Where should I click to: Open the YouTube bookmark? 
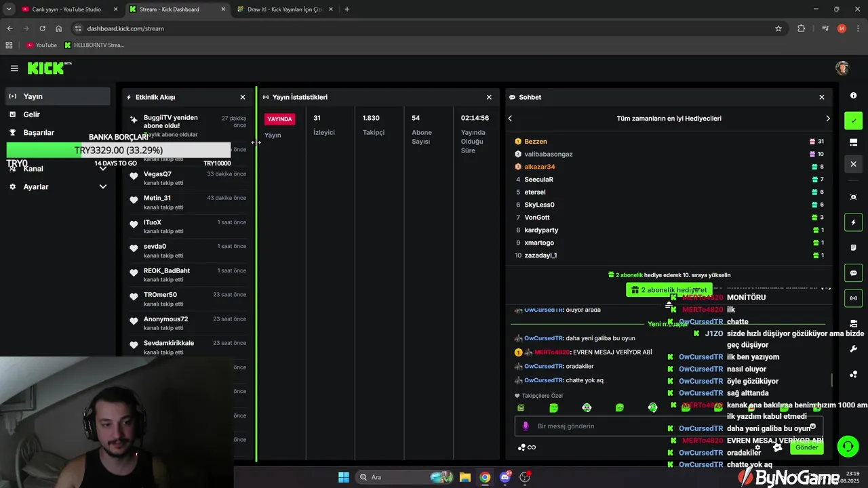42,45
